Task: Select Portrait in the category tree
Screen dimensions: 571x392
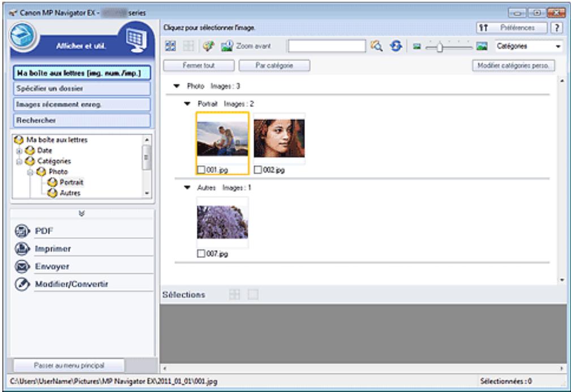Action: pos(71,182)
